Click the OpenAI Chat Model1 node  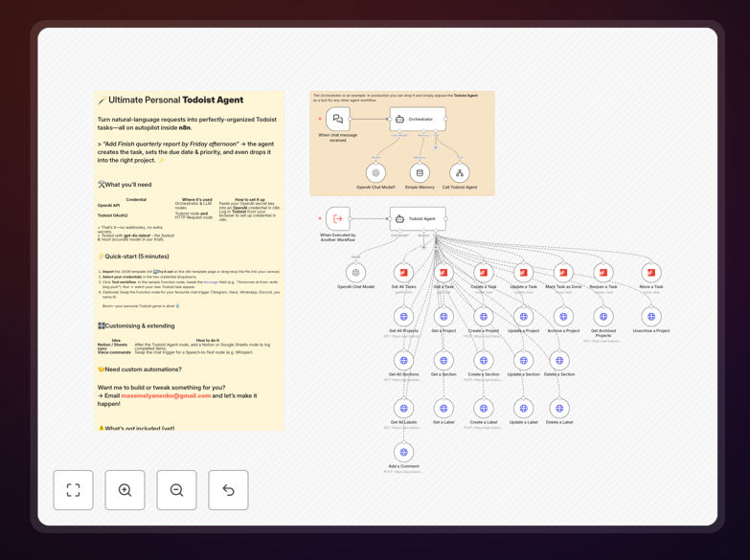(x=375, y=173)
